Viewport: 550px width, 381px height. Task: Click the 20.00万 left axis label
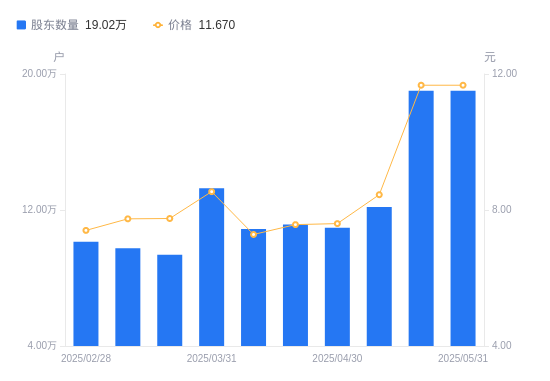39,73
